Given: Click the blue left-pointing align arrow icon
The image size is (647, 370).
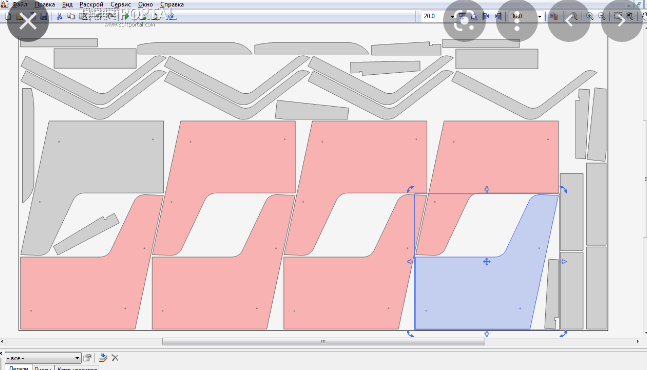Looking at the screenshot, I should point(486,16).
